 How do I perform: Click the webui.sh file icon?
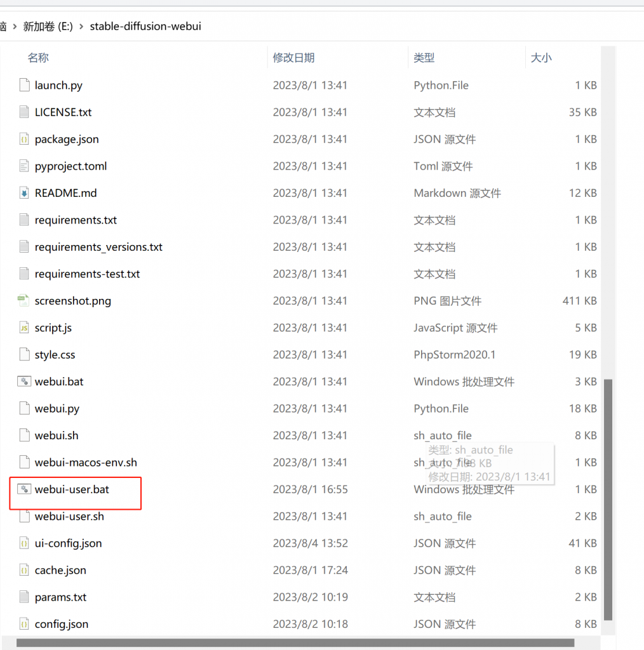pos(25,435)
